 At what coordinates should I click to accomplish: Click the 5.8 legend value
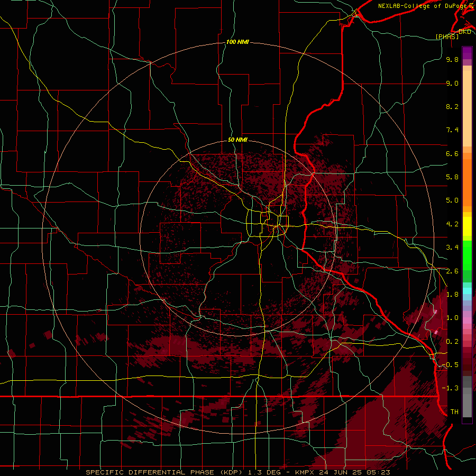(452, 177)
